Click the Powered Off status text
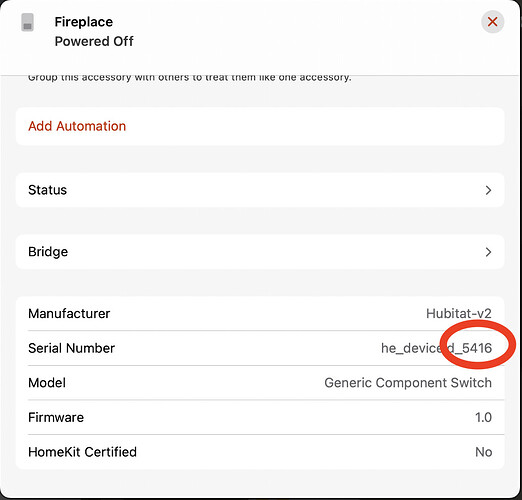The height and width of the screenshot is (500, 522). pos(94,41)
